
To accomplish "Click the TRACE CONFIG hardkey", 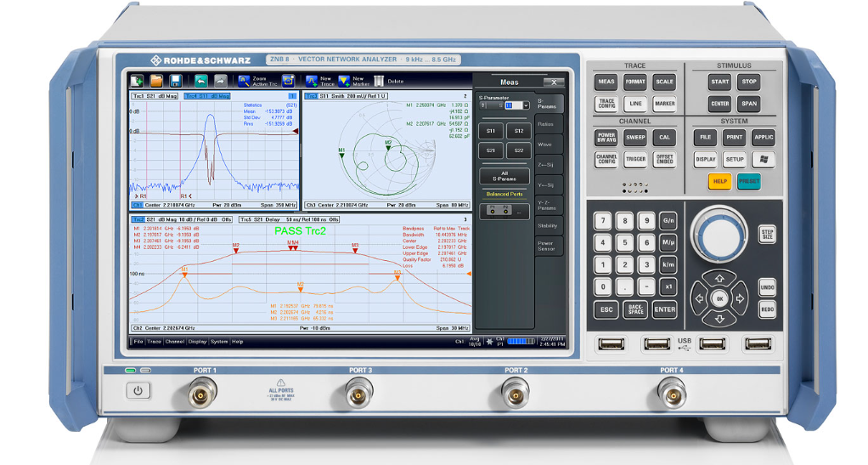I will coord(606,104).
